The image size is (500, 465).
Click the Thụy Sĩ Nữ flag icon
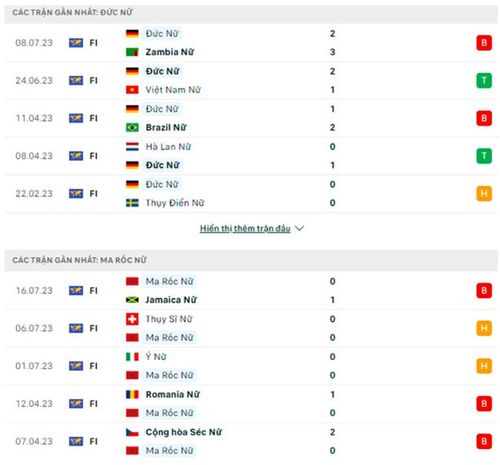point(132,319)
